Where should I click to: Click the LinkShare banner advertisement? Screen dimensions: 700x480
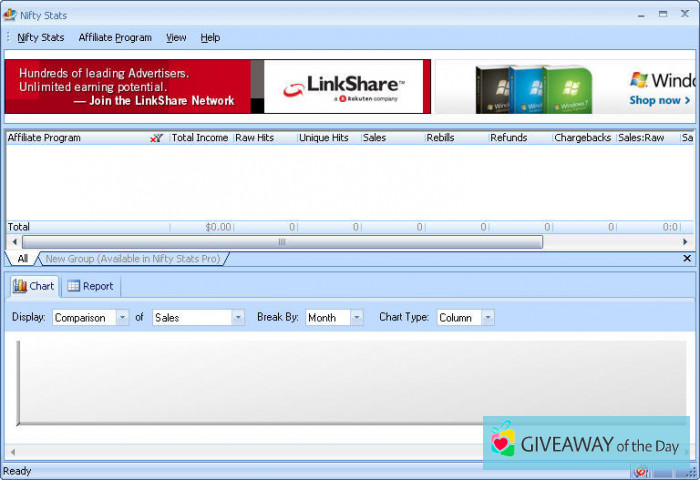point(217,86)
